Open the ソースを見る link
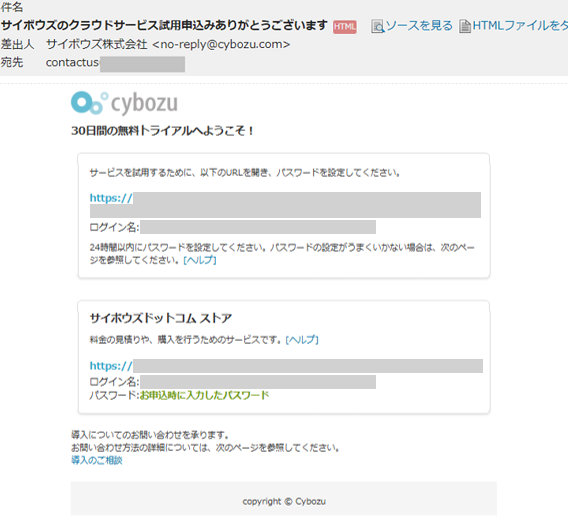 419,26
